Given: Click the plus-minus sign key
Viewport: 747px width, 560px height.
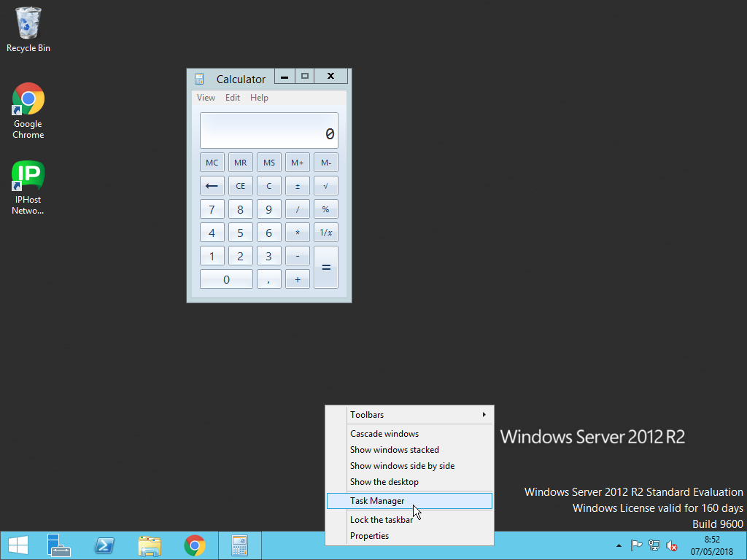Looking at the screenshot, I should pos(298,186).
